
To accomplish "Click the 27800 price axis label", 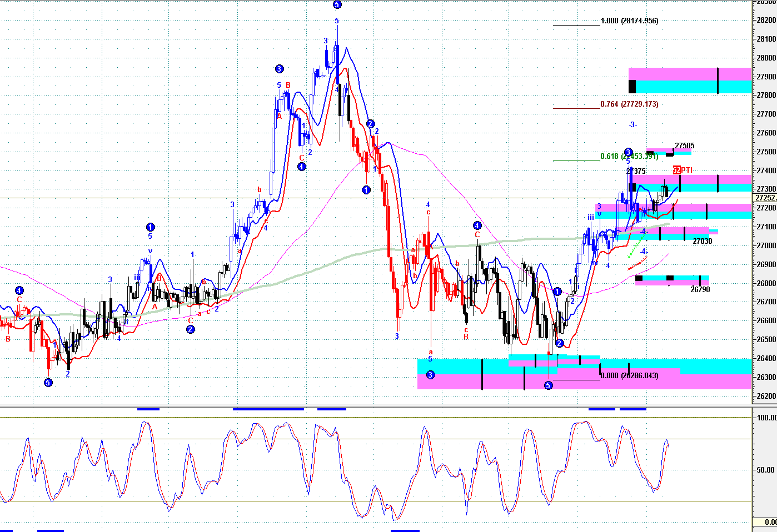I will [766, 96].
